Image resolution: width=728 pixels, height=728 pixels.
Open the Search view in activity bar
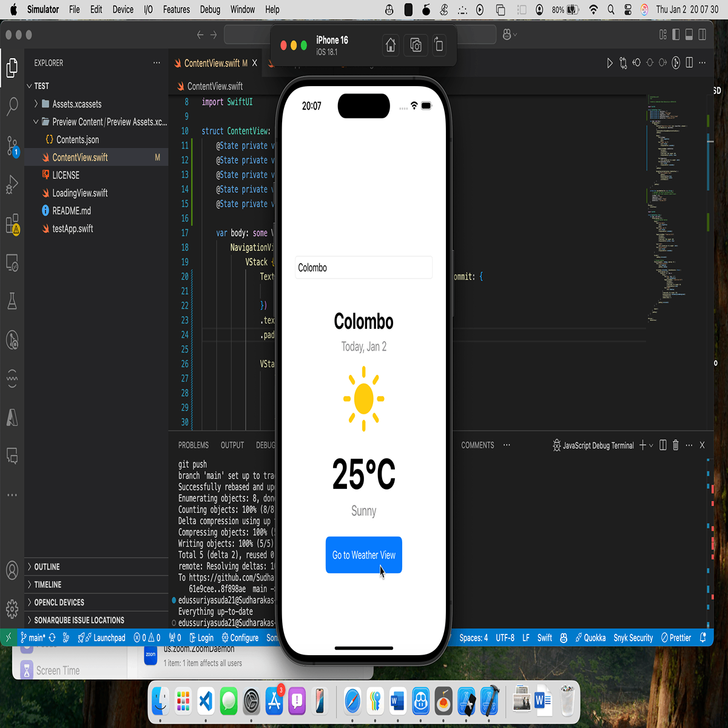(12, 106)
